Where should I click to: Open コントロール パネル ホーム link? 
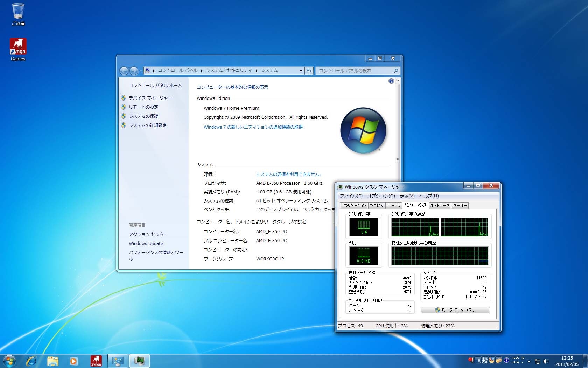pyautogui.click(x=155, y=86)
